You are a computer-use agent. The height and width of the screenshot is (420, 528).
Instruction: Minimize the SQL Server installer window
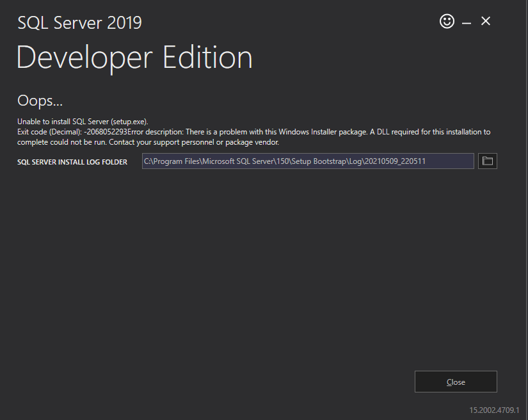tap(467, 22)
